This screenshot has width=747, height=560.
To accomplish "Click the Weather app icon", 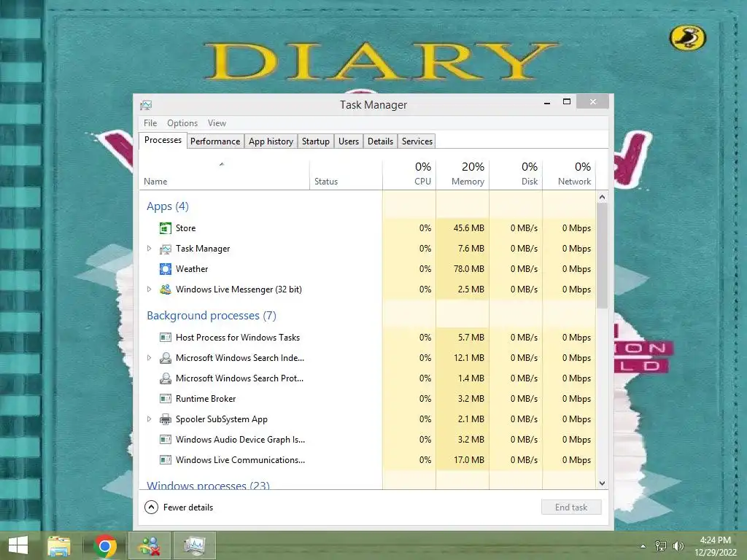I will [x=166, y=269].
